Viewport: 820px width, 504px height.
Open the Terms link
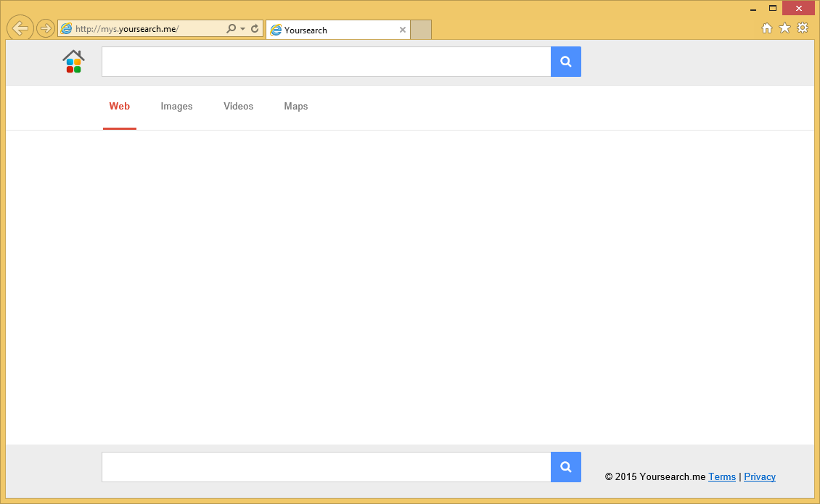click(722, 477)
